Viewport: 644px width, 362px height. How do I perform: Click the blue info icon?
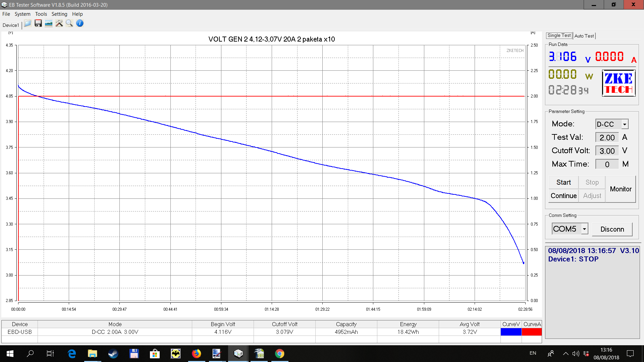pos(80,23)
